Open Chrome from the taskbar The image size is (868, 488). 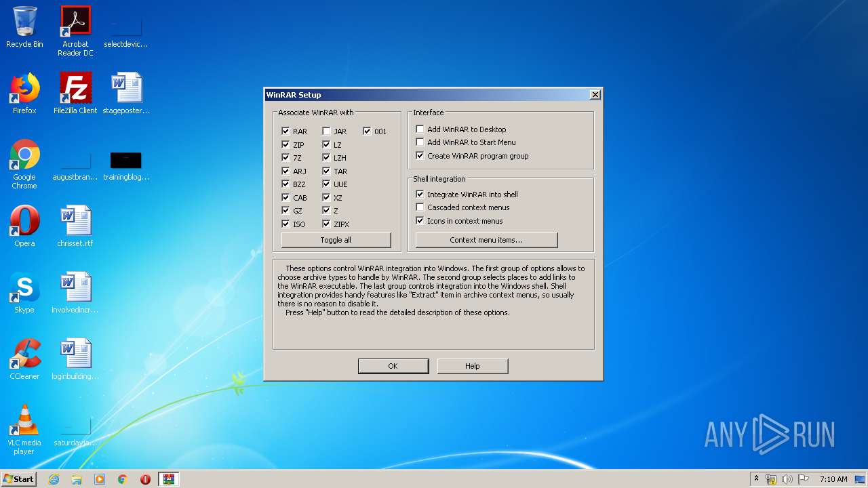(x=123, y=479)
